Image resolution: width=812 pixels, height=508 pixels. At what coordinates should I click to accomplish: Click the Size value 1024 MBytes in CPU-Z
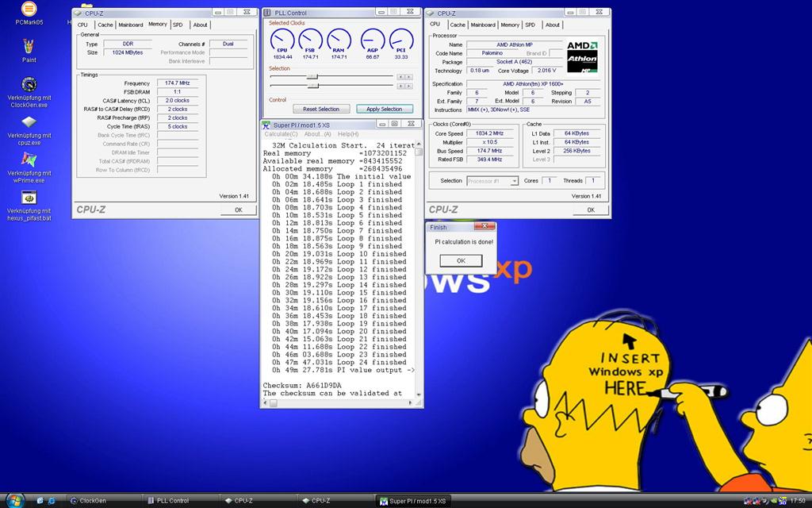[128, 52]
